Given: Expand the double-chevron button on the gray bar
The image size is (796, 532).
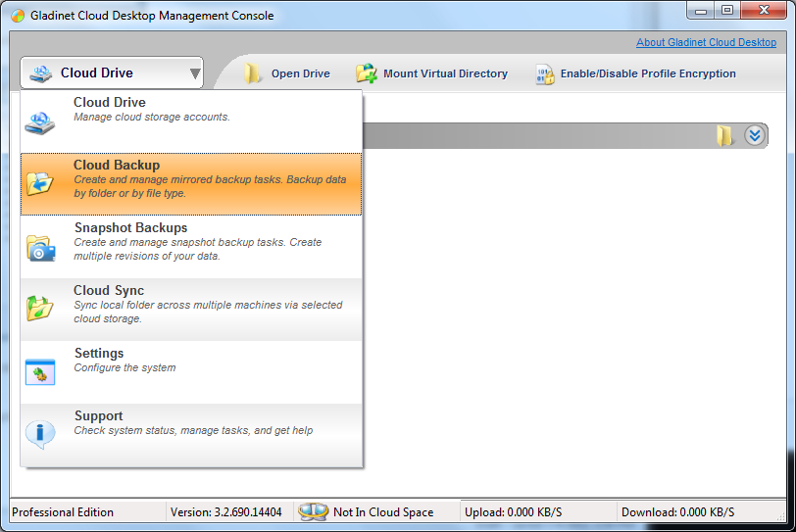Looking at the screenshot, I should (755, 135).
